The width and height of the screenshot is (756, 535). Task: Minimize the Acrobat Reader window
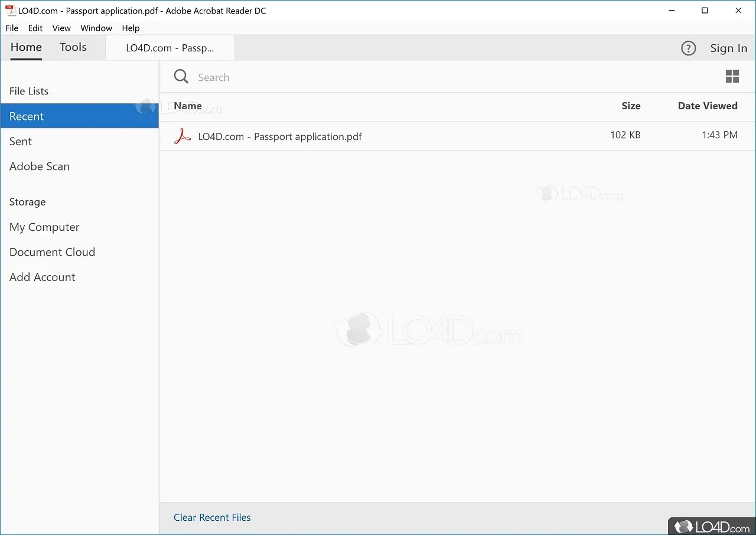point(672,11)
